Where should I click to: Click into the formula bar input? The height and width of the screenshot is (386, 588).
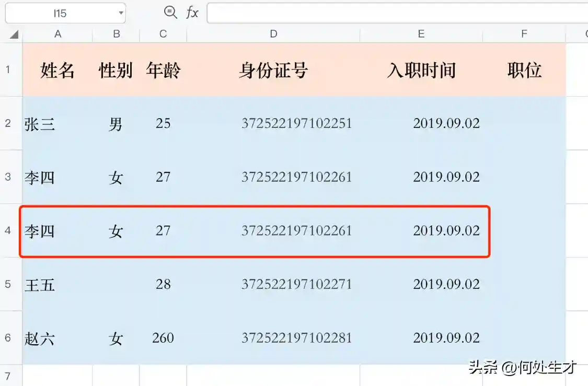click(397, 13)
